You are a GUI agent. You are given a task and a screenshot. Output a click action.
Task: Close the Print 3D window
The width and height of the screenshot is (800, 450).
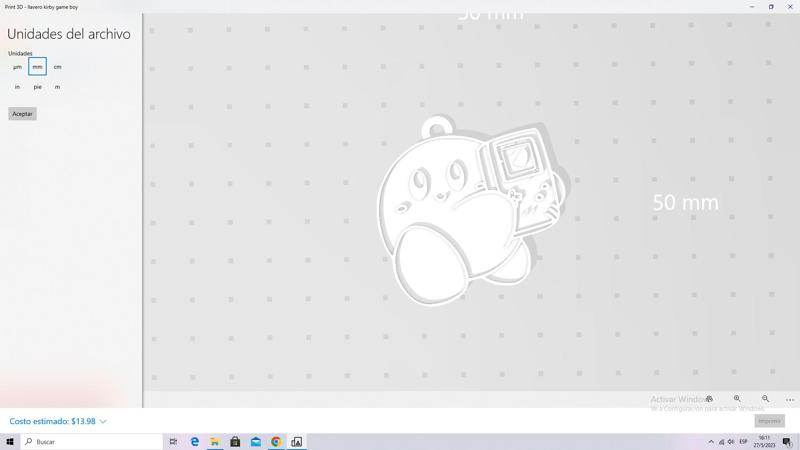pyautogui.click(x=790, y=7)
